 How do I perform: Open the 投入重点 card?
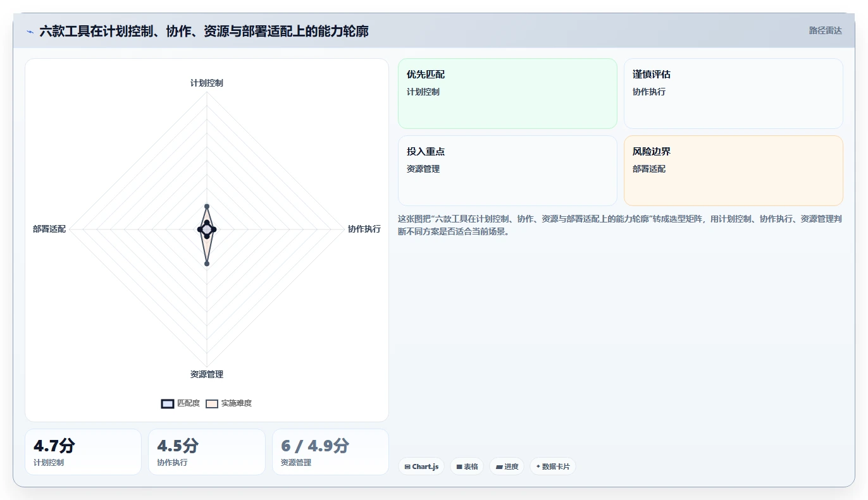pos(507,171)
